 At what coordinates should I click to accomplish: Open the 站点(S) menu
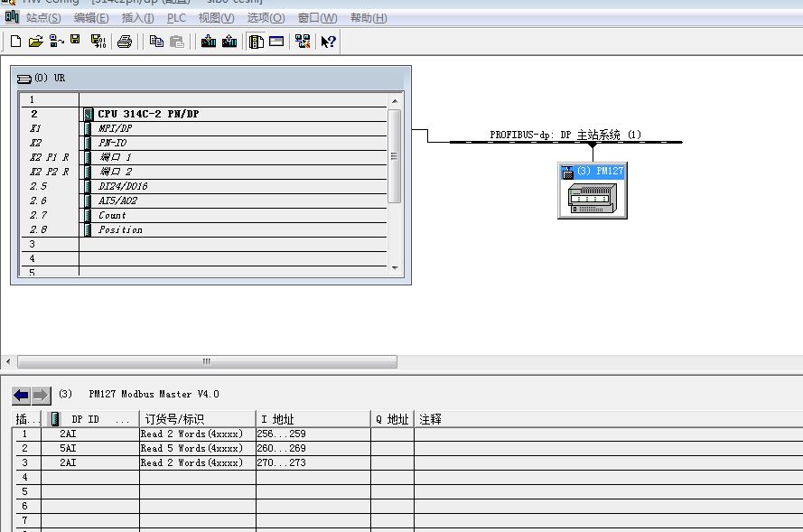click(43, 18)
